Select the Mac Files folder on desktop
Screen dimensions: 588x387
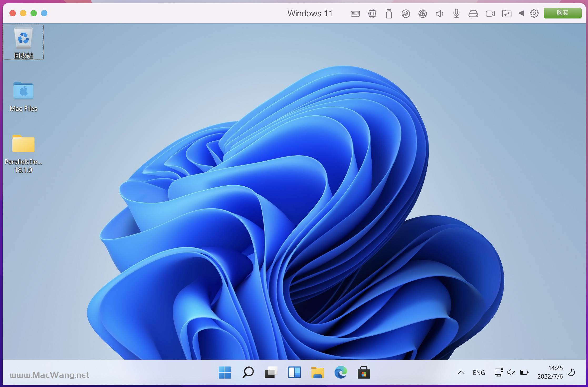coord(23,97)
